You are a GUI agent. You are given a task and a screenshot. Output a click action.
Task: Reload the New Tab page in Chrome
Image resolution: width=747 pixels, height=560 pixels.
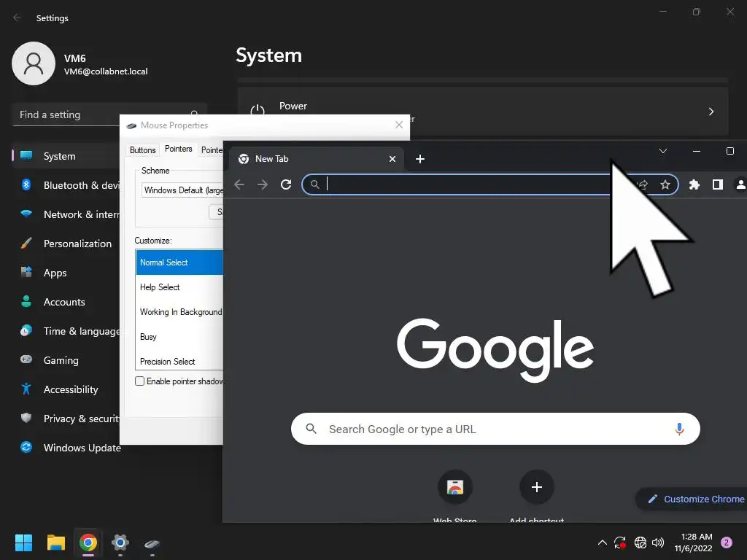[286, 184]
